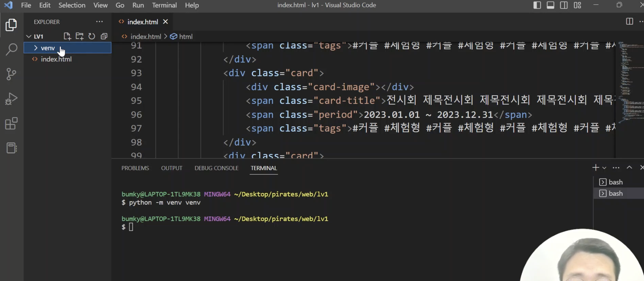Open terminal panel more actions ellipsis

click(x=616, y=168)
